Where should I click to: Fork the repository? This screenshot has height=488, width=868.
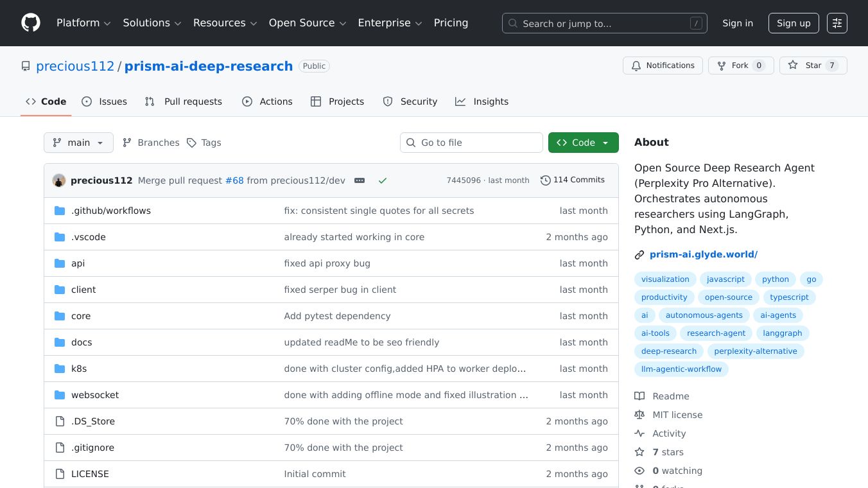[x=740, y=65]
